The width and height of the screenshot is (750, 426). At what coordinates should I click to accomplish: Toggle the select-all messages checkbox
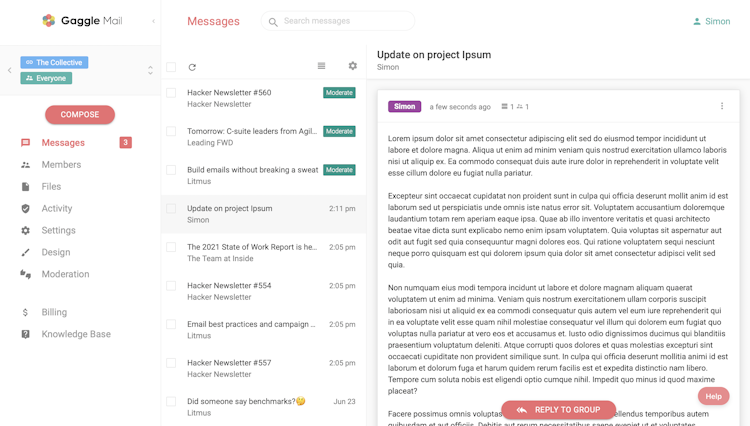pos(171,67)
